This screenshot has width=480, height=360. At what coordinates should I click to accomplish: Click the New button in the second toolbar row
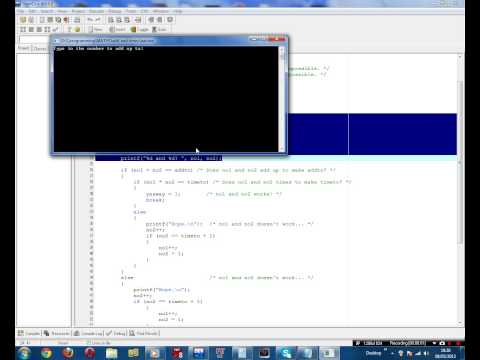[x=96, y=30]
